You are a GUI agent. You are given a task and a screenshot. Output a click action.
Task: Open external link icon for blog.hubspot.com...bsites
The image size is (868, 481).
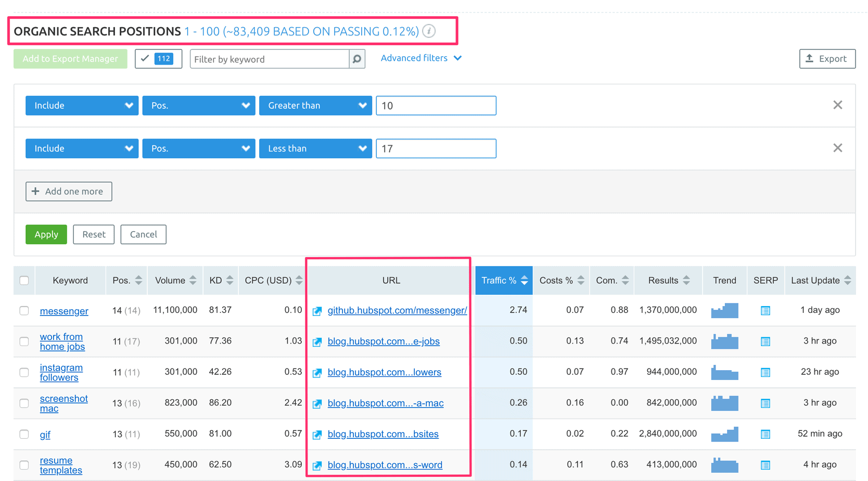pos(317,435)
